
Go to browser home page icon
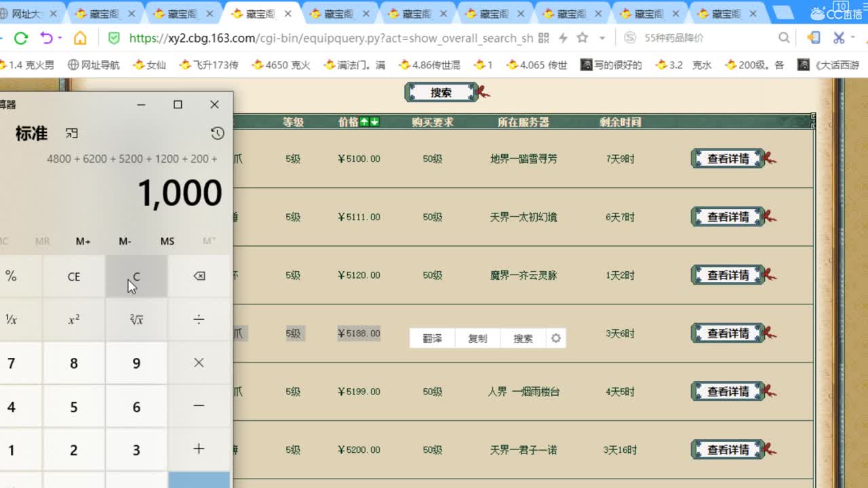click(80, 39)
